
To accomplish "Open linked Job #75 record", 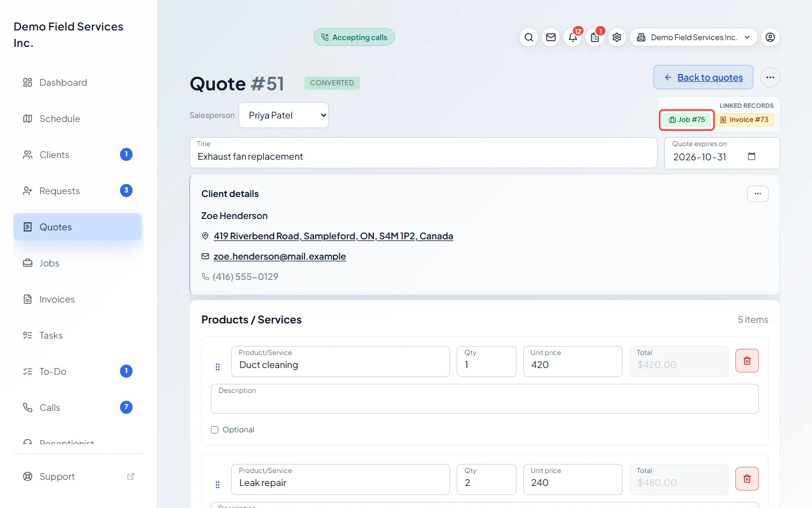I will pyautogui.click(x=687, y=120).
